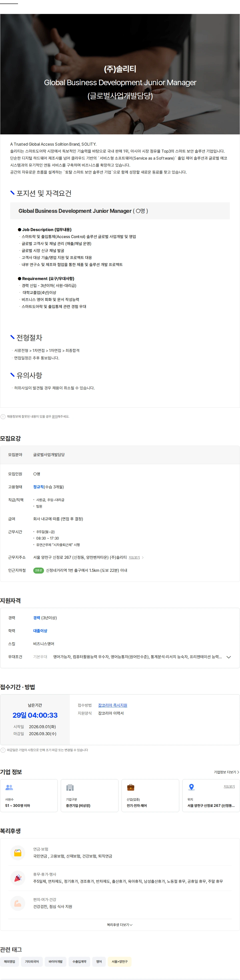Screen dimensions: 240x980
Task: Click the location pin icon in 위치 card
Action: tap(191, 787)
